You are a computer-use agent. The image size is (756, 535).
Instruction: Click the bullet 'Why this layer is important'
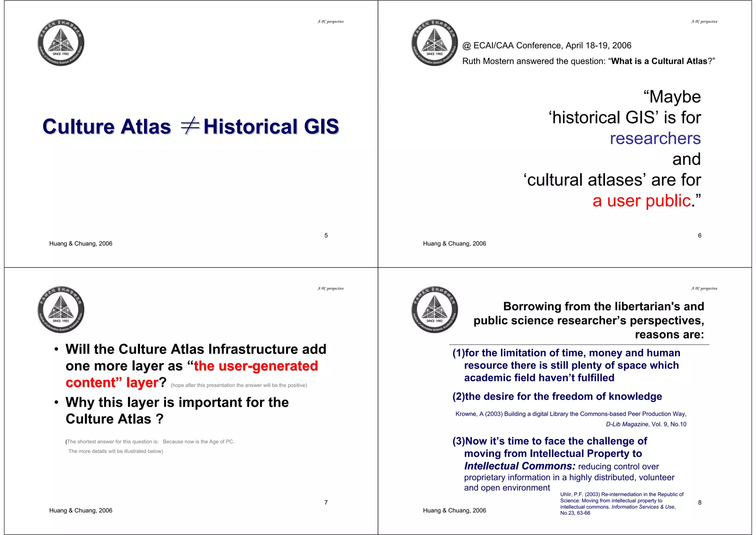click(x=177, y=402)
